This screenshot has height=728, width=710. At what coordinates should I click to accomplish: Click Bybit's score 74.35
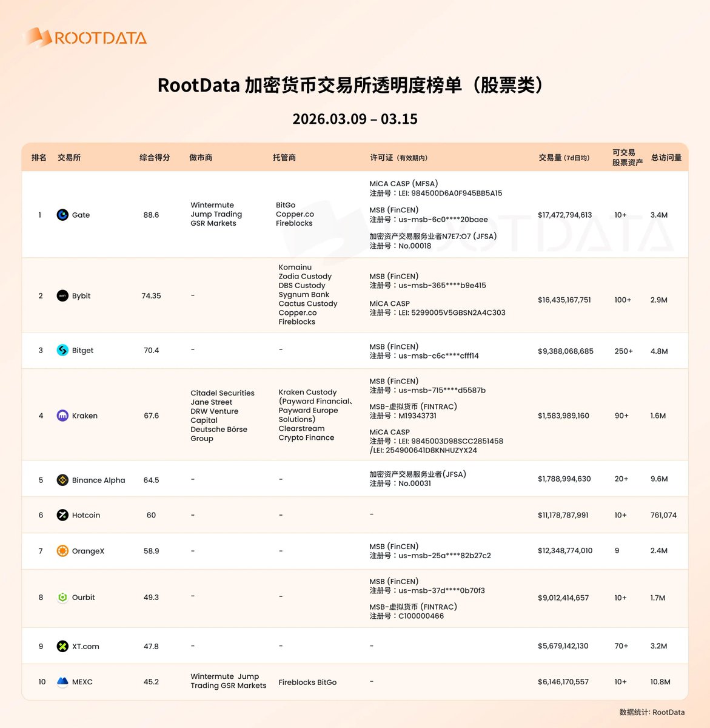[152, 296]
